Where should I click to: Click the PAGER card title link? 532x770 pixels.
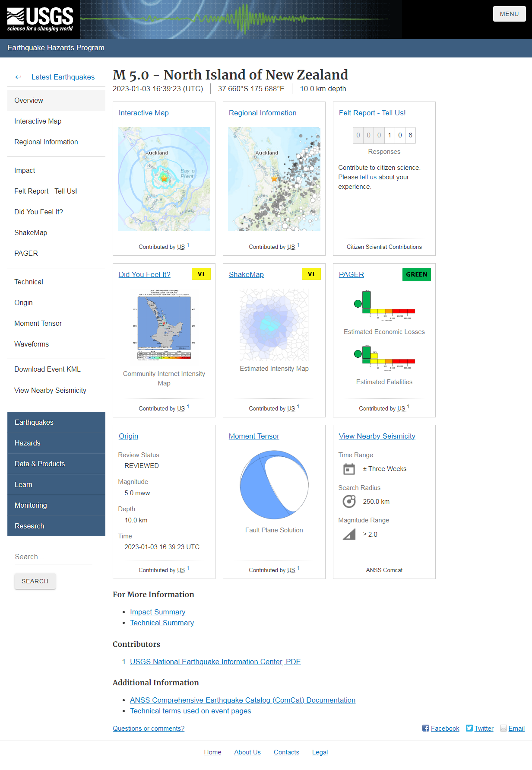(x=351, y=274)
